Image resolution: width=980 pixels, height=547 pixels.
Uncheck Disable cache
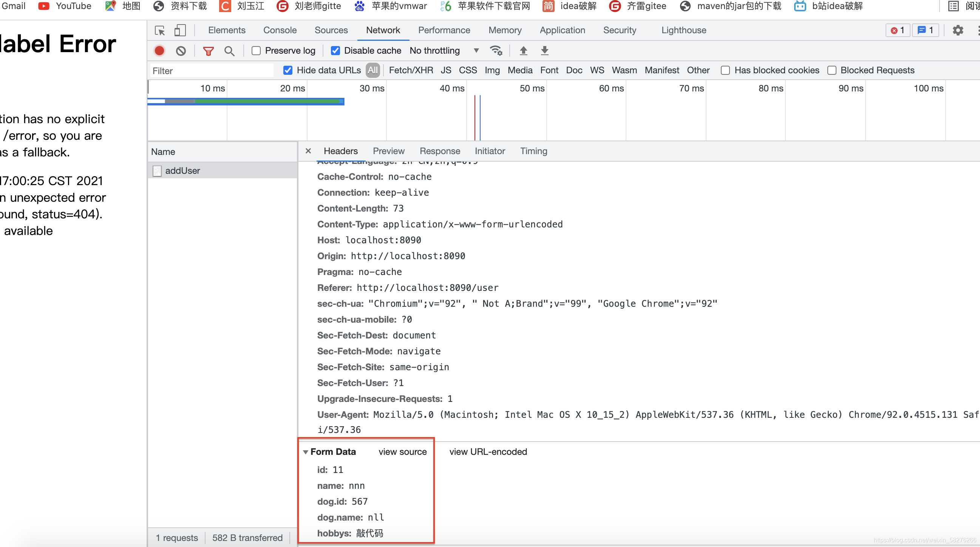335,51
